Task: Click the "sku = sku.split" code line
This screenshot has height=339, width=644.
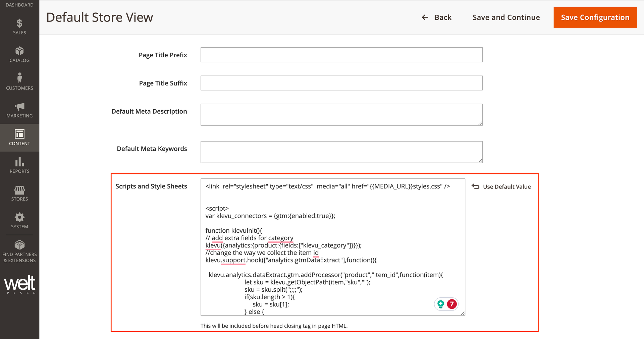Action: tap(273, 290)
